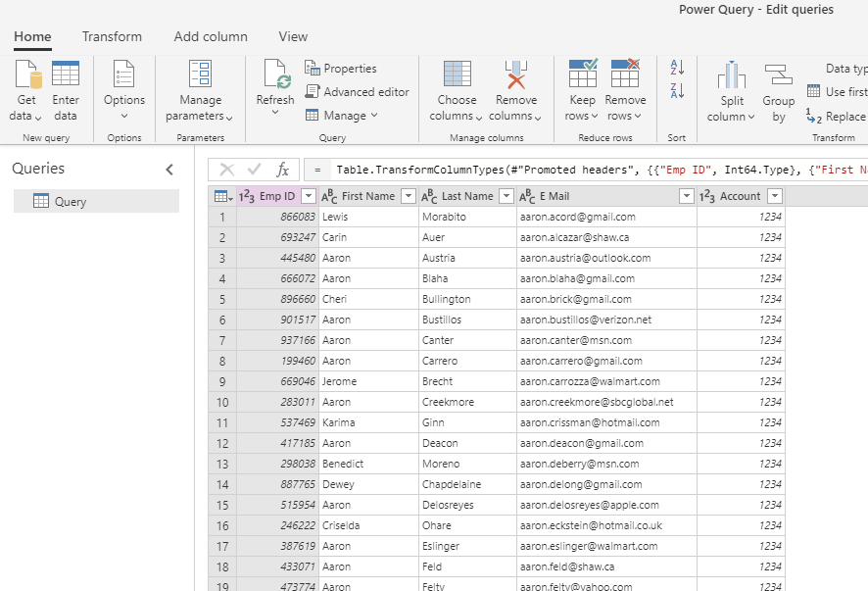
Task: Select the Query item in Queries list
Action: click(71, 202)
